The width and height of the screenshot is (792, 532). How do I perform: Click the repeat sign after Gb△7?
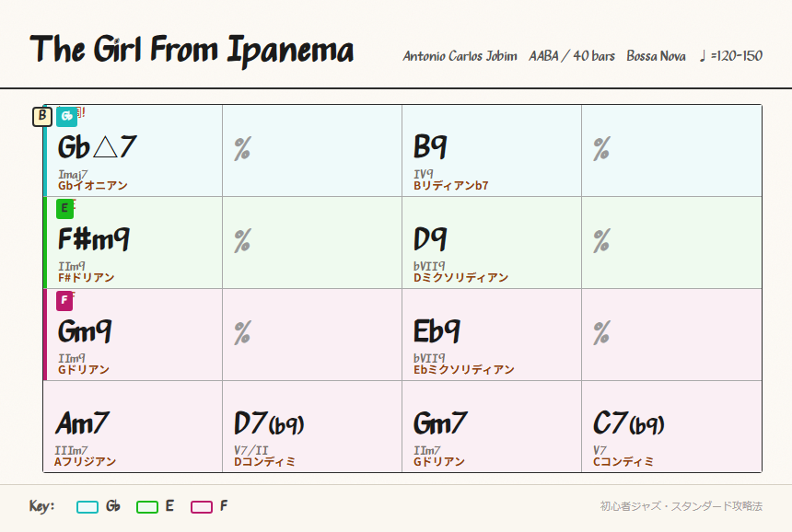click(x=242, y=149)
